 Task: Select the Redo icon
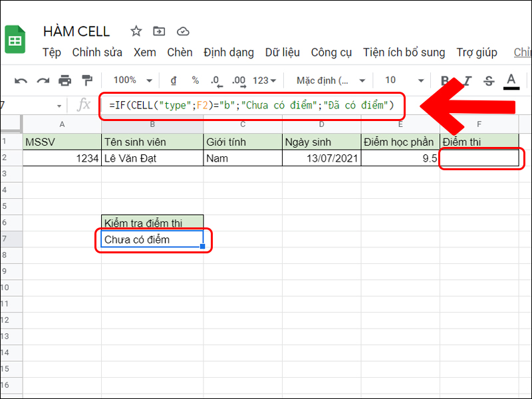42,80
